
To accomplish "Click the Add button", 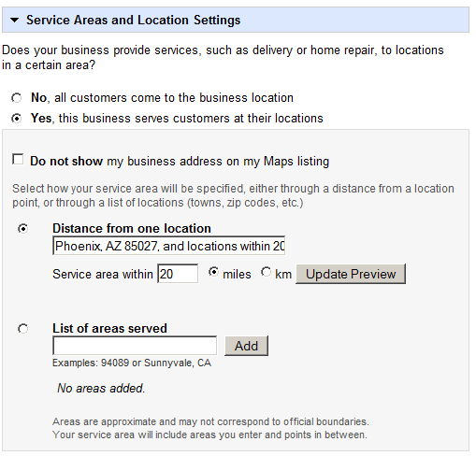I will (246, 346).
